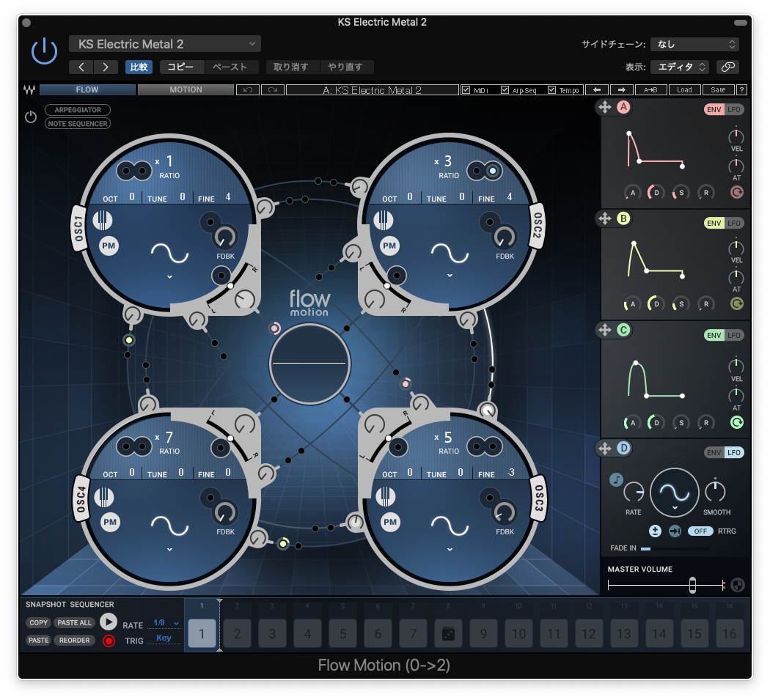This screenshot has width=770, height=700.
Task: Open the sidechain dropdown
Action: click(x=694, y=44)
